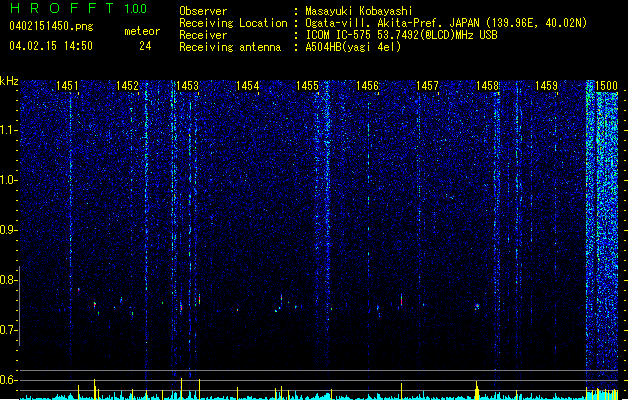The width and height of the screenshot is (629, 400).
Task: Click the red meteor echo near 1458
Action: (x=477, y=306)
